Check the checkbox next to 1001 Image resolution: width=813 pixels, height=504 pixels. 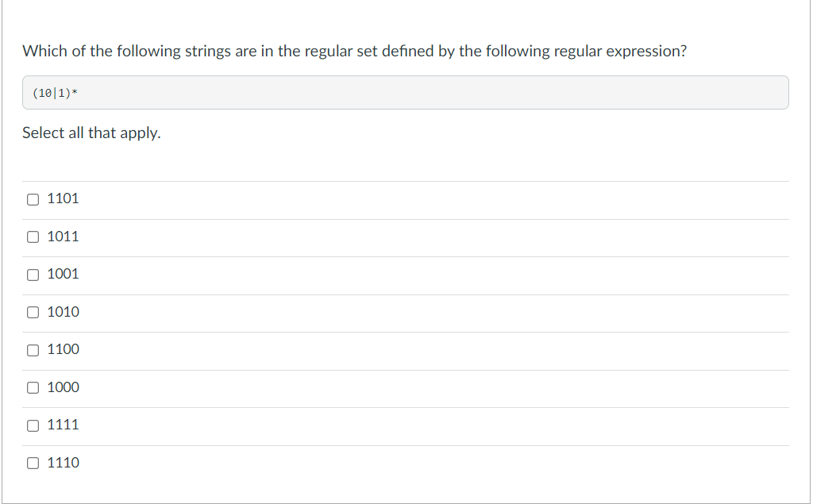33,275
